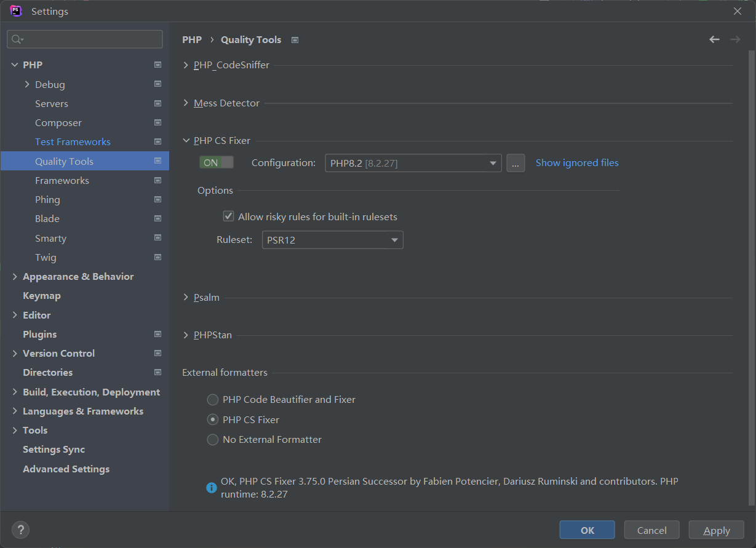The width and height of the screenshot is (756, 548).
Task: Click the ellipsis button next to Configuration
Action: (x=515, y=163)
